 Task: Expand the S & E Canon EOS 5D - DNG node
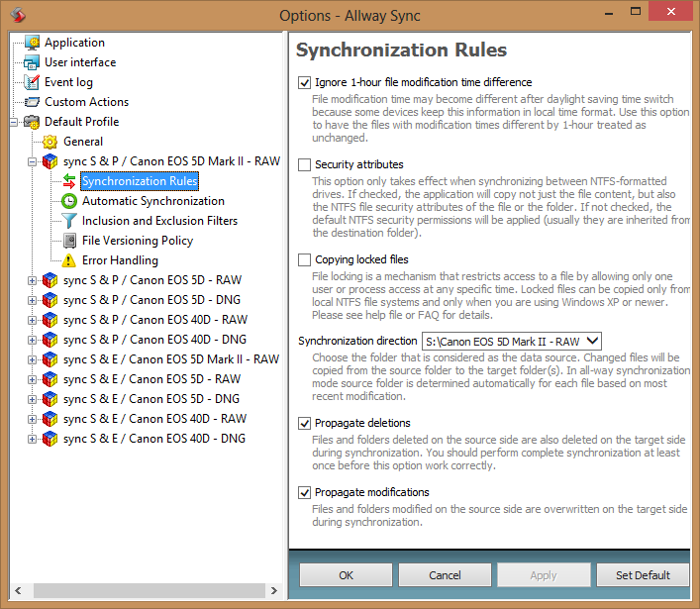32,399
